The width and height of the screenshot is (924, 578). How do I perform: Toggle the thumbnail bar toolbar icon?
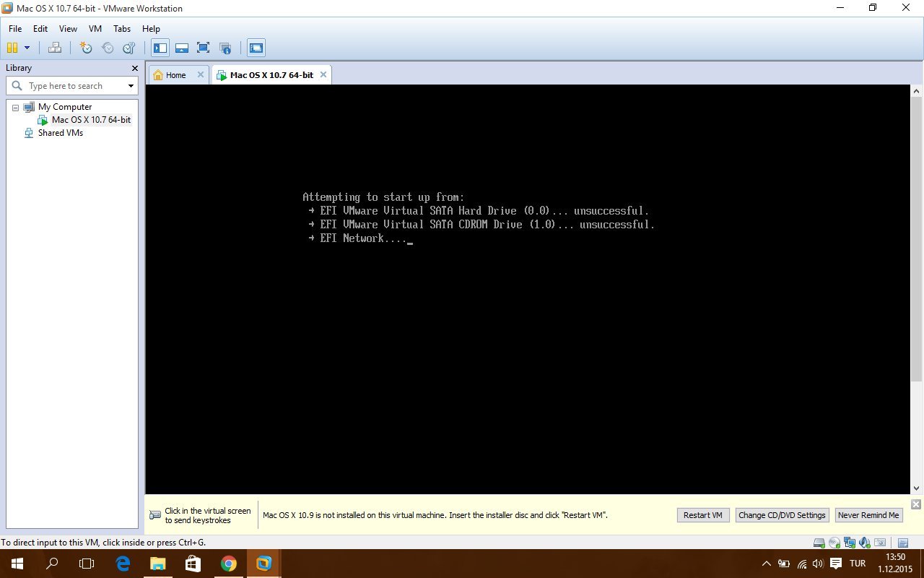(x=182, y=48)
